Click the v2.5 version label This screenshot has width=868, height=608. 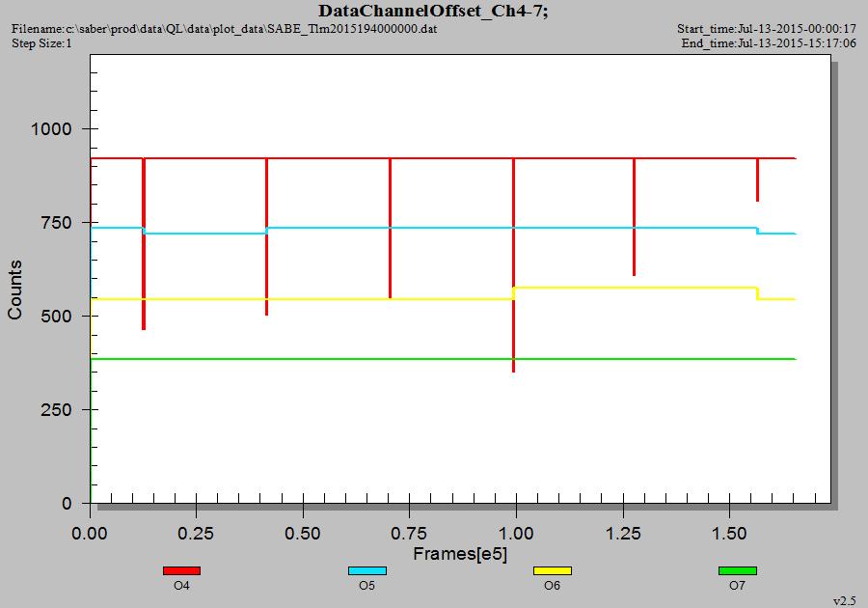click(845, 601)
